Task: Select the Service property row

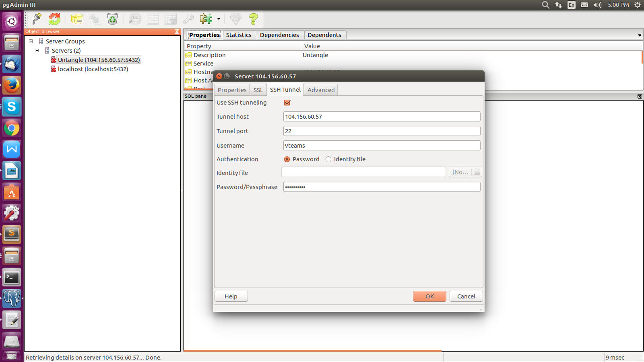Action: click(x=413, y=64)
